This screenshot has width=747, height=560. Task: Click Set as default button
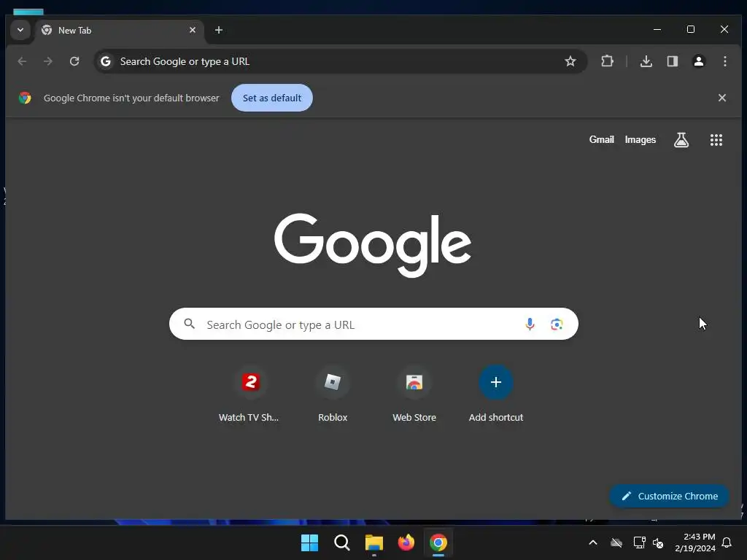[272, 98]
